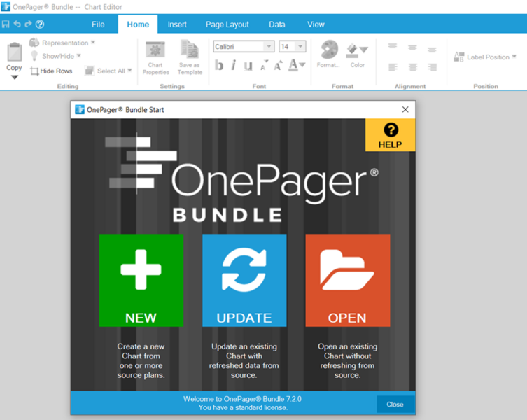Click the OnePager app icon in main title bar
527x420 pixels.
(x=6, y=7)
